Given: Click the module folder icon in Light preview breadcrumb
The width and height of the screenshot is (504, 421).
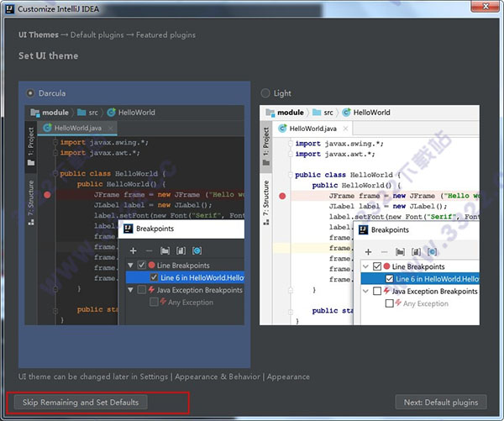Looking at the screenshot, I should pyautogui.click(x=270, y=113).
